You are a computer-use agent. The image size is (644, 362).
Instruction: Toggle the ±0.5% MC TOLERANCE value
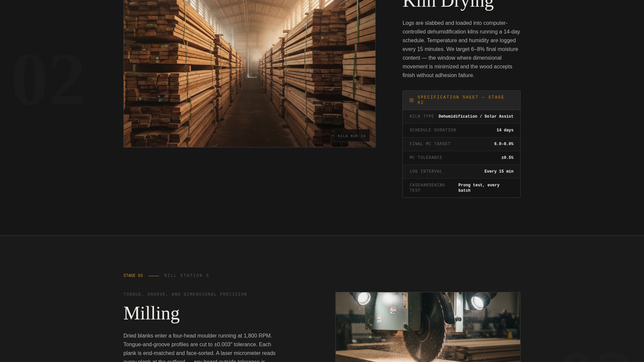507,158
